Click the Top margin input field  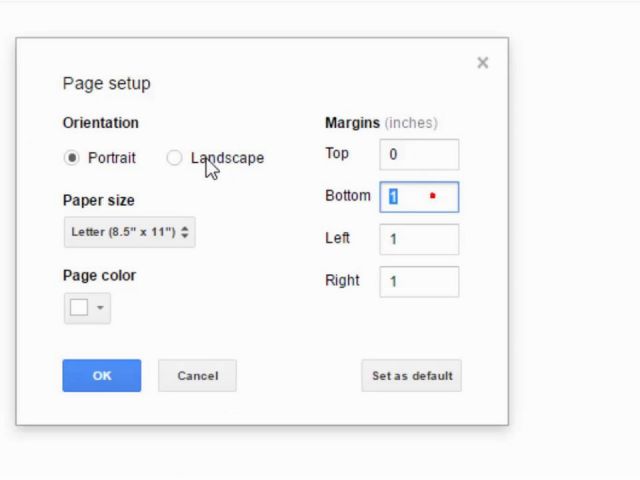tap(419, 154)
